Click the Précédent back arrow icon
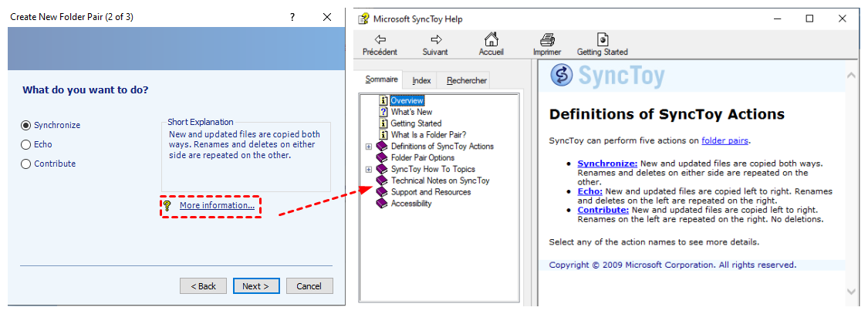 click(380, 40)
